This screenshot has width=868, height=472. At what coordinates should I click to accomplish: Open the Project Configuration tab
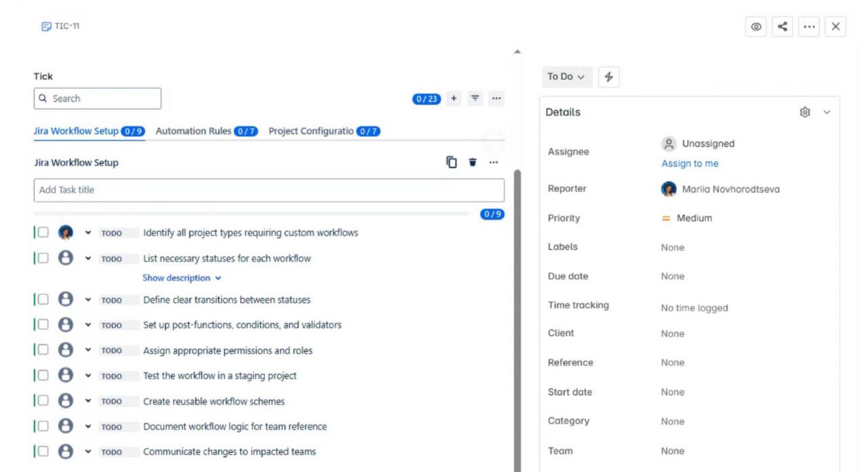click(x=312, y=131)
